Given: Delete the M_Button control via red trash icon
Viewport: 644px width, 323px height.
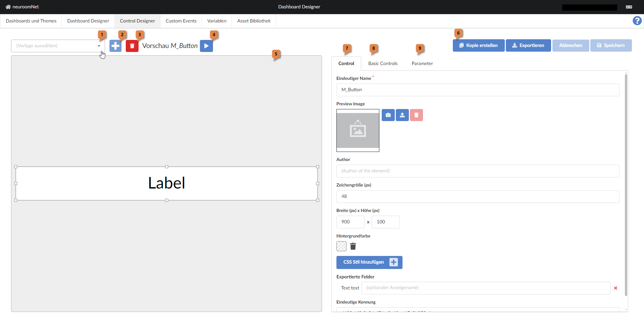Looking at the screenshot, I should tap(132, 46).
